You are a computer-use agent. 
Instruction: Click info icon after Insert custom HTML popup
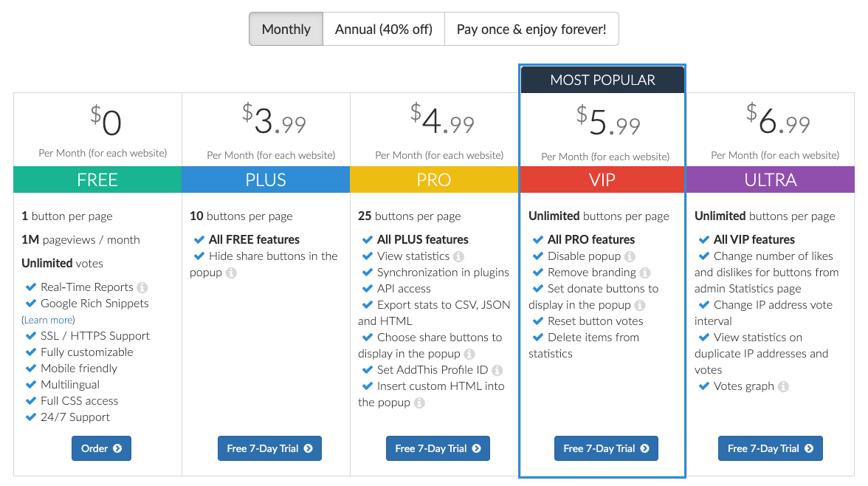[x=419, y=403]
